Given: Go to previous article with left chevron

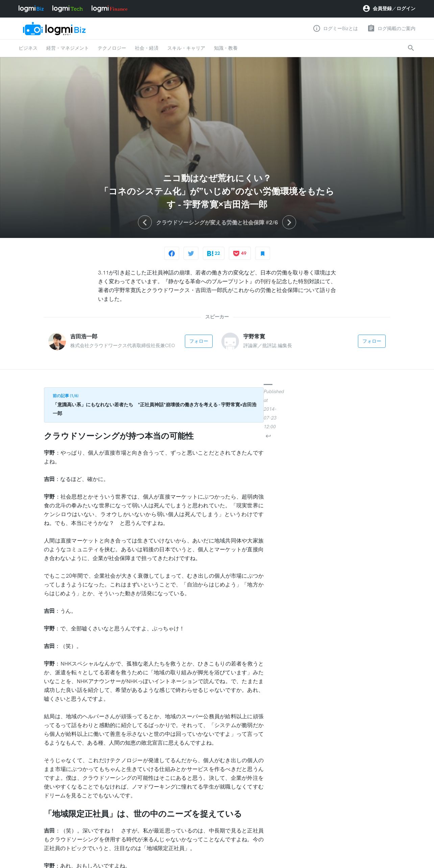Looking at the screenshot, I should 145,222.
